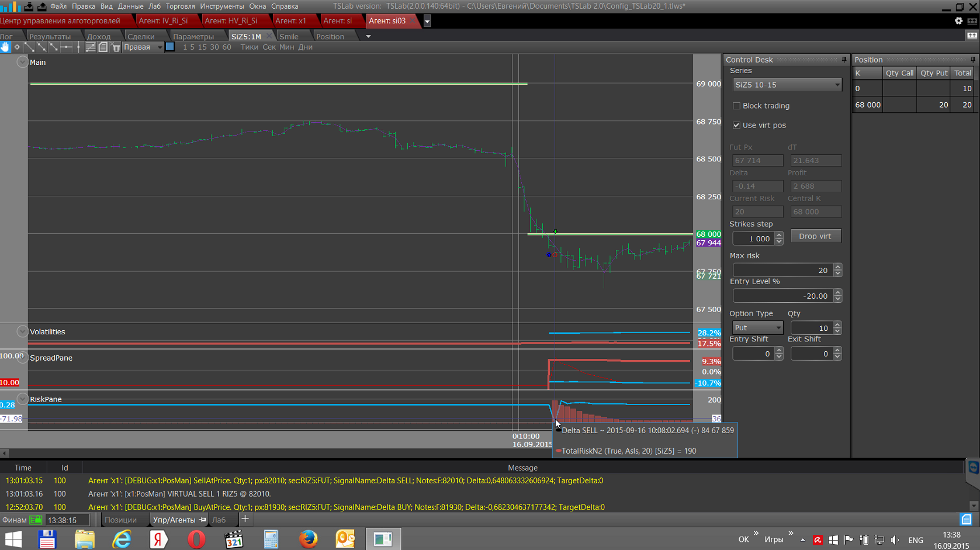980x550 pixels.
Task: Click the Finam connection status icon
Action: (36, 520)
